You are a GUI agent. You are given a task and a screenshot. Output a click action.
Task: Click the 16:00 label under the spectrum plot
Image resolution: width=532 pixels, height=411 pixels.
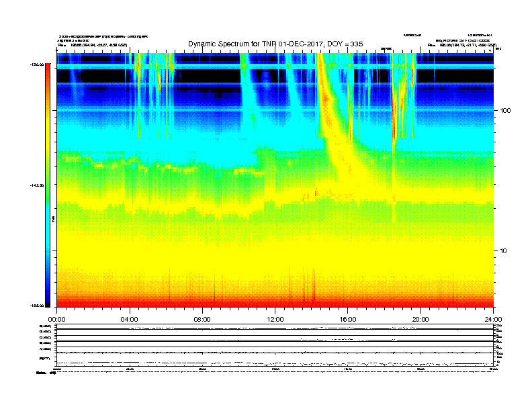click(348, 320)
